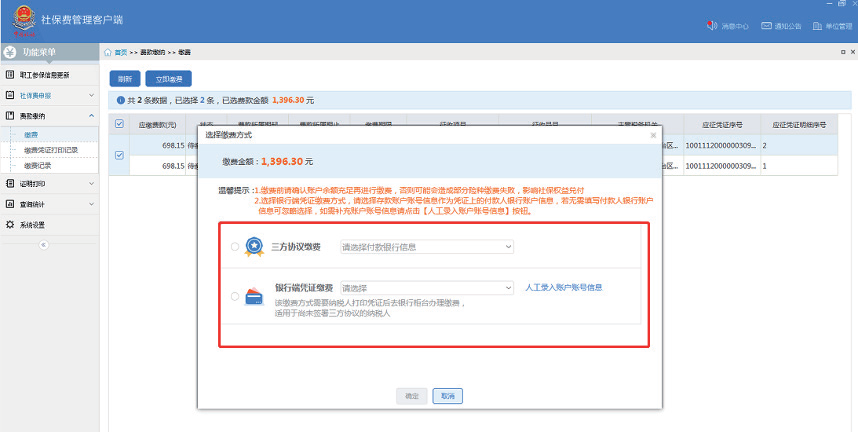Collapse sidebar with double-arrow icon
The width and height of the screenshot is (858, 432).
42,245
